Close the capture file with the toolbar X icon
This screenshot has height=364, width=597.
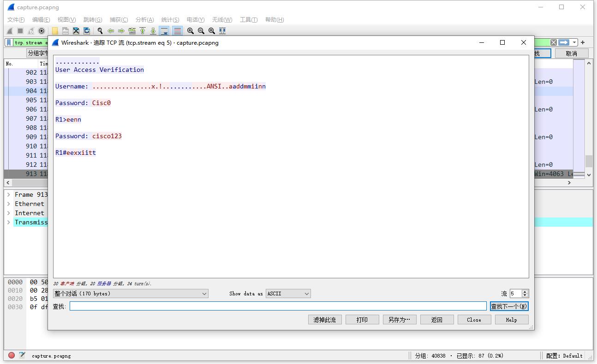[76, 31]
